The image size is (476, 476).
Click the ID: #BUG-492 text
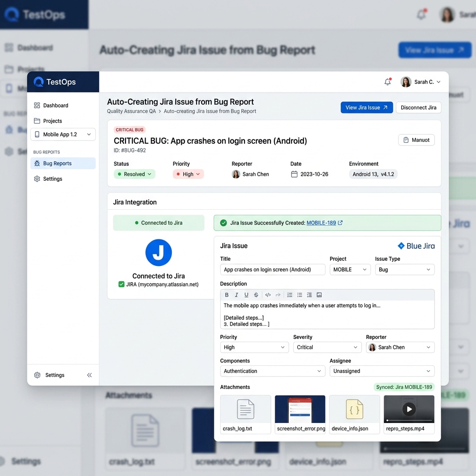[130, 150]
